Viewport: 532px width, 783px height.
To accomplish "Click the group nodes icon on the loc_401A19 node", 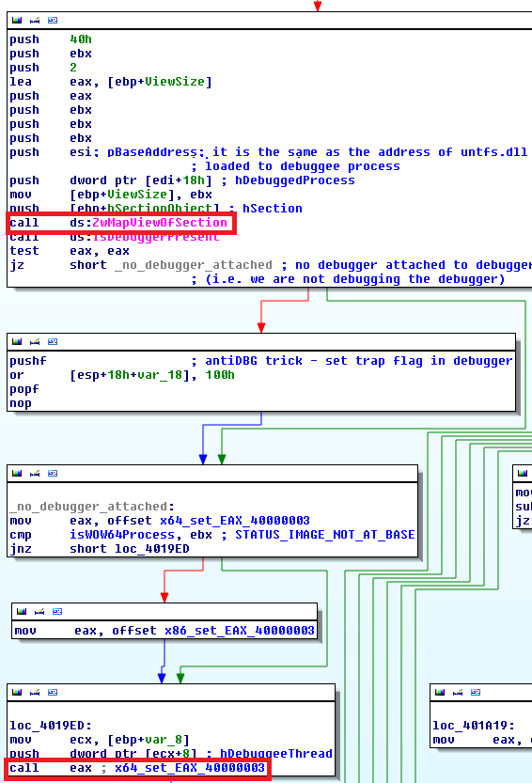I will click(476, 693).
